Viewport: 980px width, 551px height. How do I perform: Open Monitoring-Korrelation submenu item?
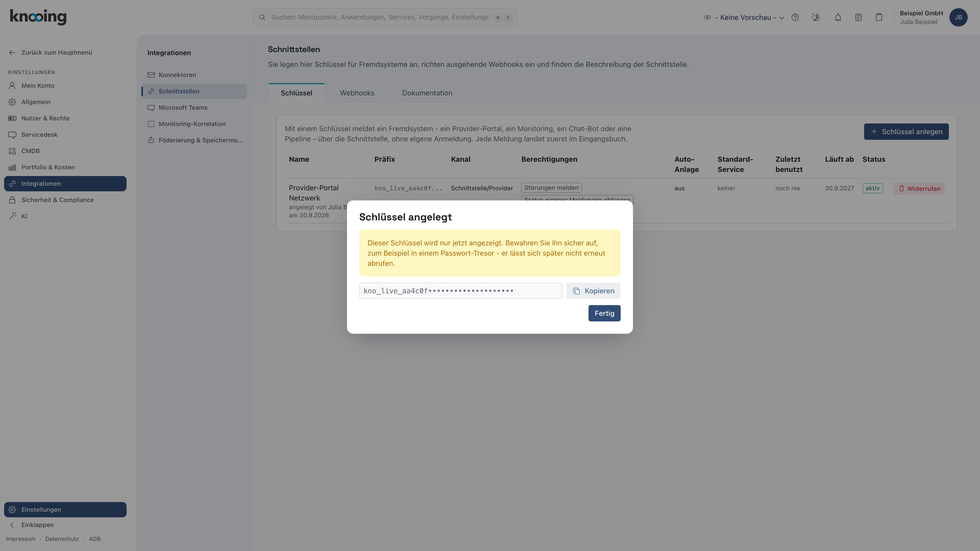tap(194, 124)
